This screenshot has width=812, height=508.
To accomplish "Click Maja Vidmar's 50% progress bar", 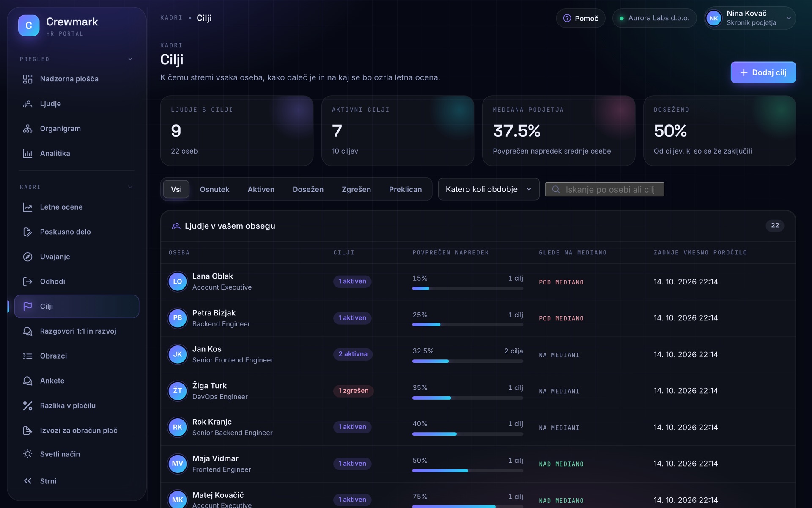I will pyautogui.click(x=468, y=471).
